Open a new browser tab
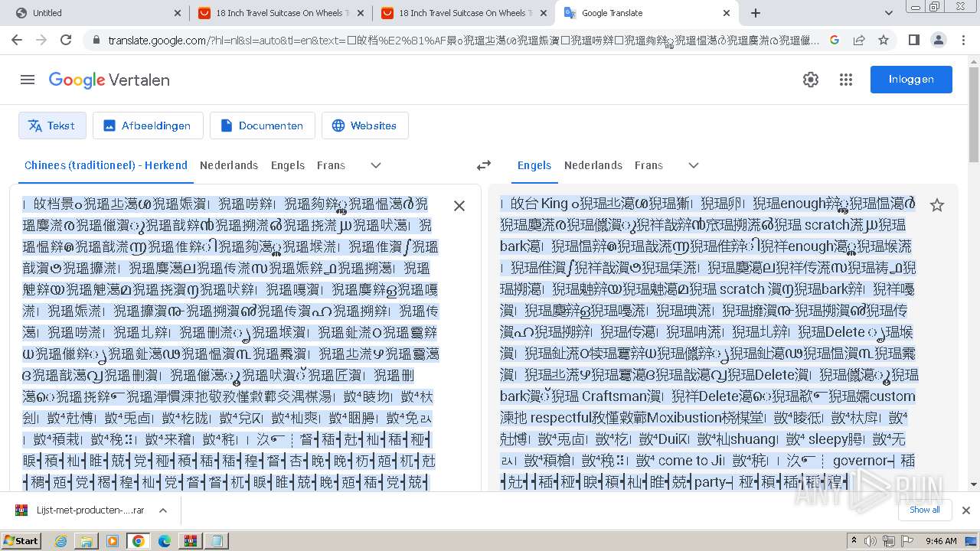980x551 pixels. pyautogui.click(x=756, y=13)
